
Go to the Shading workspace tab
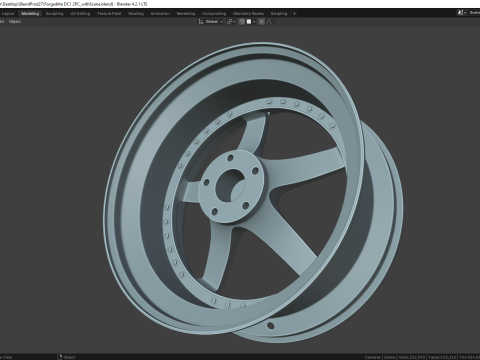[136, 14]
